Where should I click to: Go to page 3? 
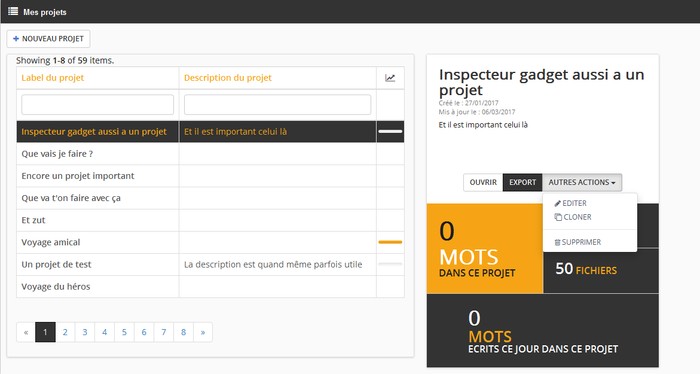[85, 332]
